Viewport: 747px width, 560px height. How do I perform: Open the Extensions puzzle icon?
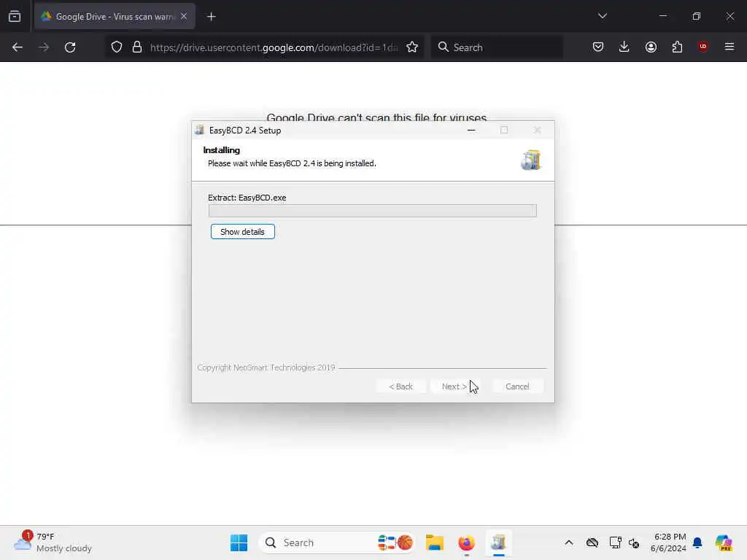[677, 47]
